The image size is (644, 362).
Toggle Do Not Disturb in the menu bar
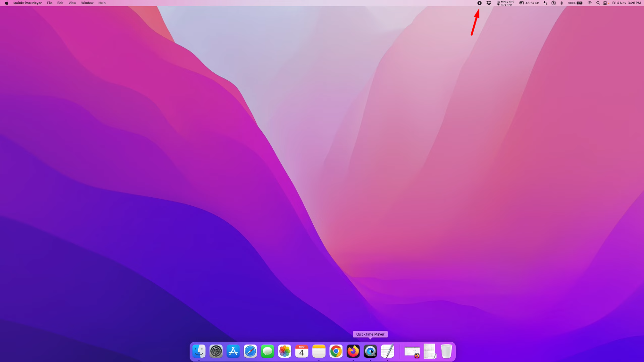553,3
